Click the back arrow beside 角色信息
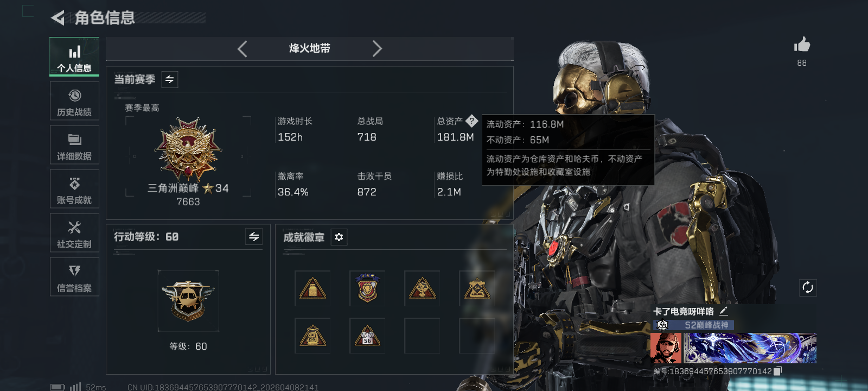 tap(58, 18)
